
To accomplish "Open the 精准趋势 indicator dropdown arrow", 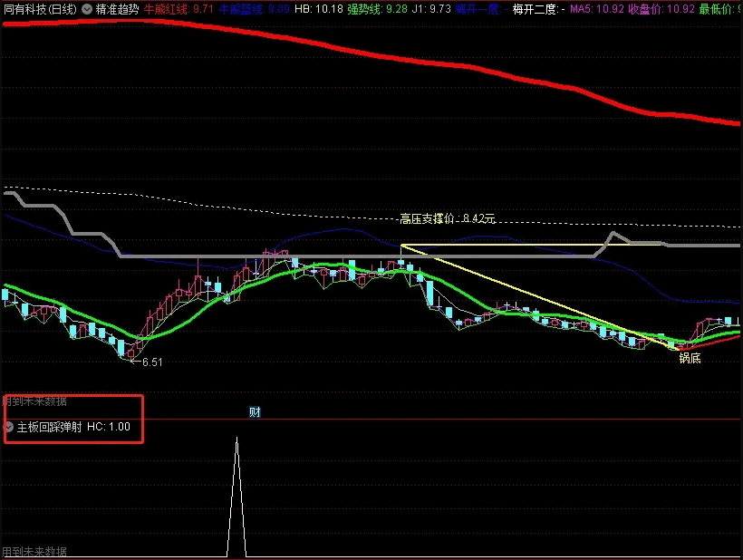I will coord(87,9).
